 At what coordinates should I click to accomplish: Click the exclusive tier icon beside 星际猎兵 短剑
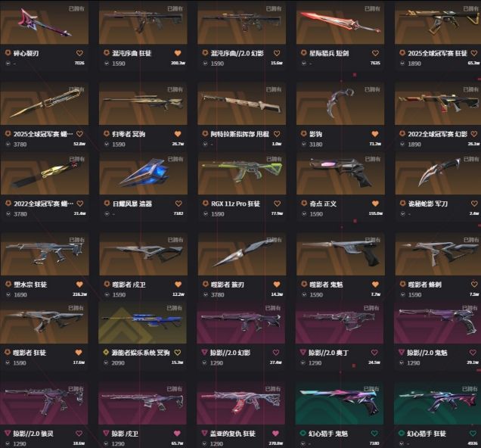pos(304,53)
